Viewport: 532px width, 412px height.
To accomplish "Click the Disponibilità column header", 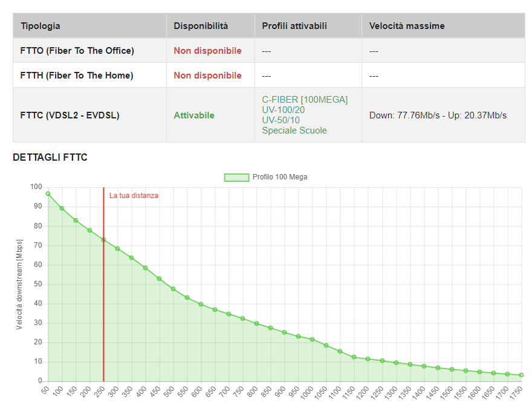I will [210, 26].
